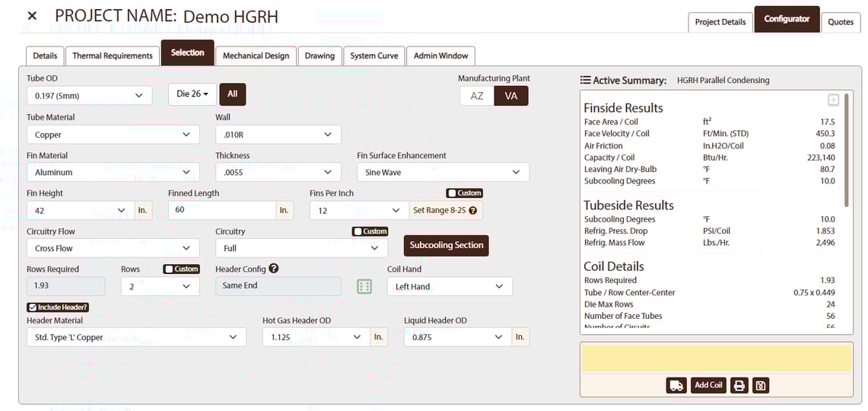The height and width of the screenshot is (411, 868).
Task: Select the AZ manufacturing plant toggle
Action: pyautogui.click(x=477, y=96)
